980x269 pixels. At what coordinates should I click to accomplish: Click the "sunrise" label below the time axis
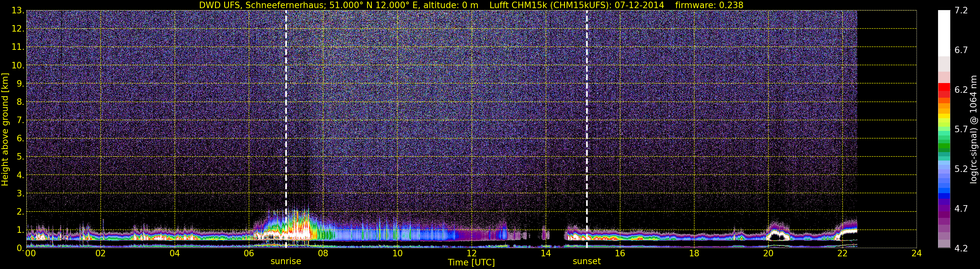pyautogui.click(x=286, y=262)
